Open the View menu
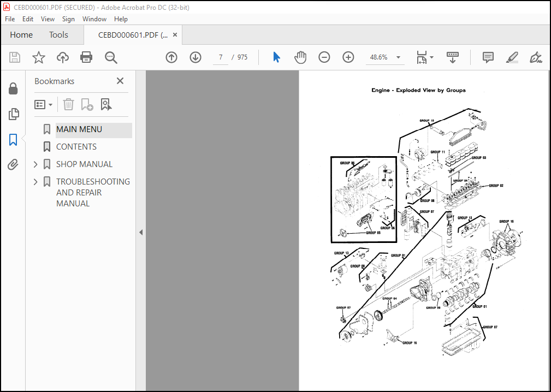Screen dimensions: 551x392 click(x=48, y=19)
